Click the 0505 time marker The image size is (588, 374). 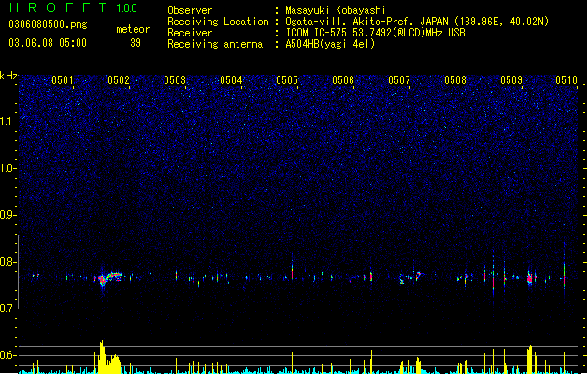[x=287, y=80]
